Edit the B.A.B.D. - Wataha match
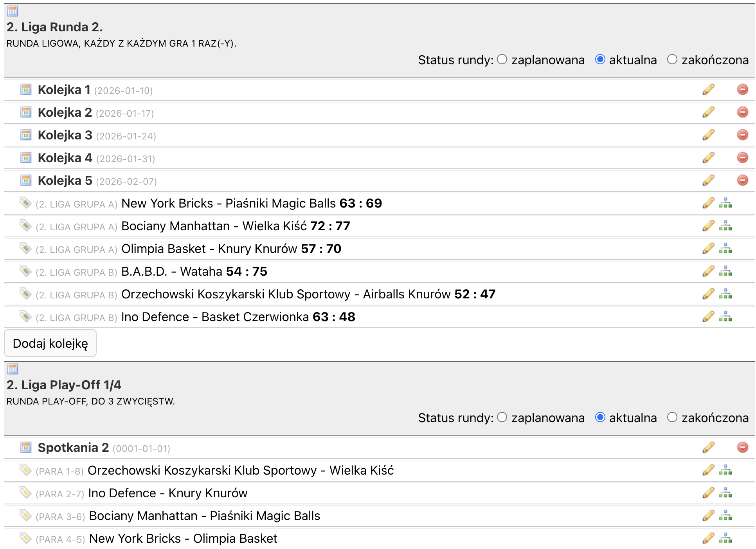 708,271
